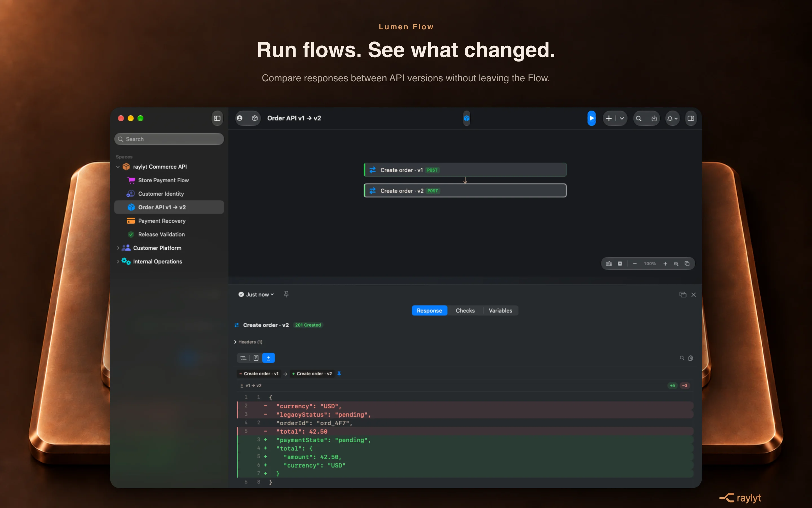The width and height of the screenshot is (812, 508).
Task: Select the Create order · v1 node
Action: pos(465,170)
